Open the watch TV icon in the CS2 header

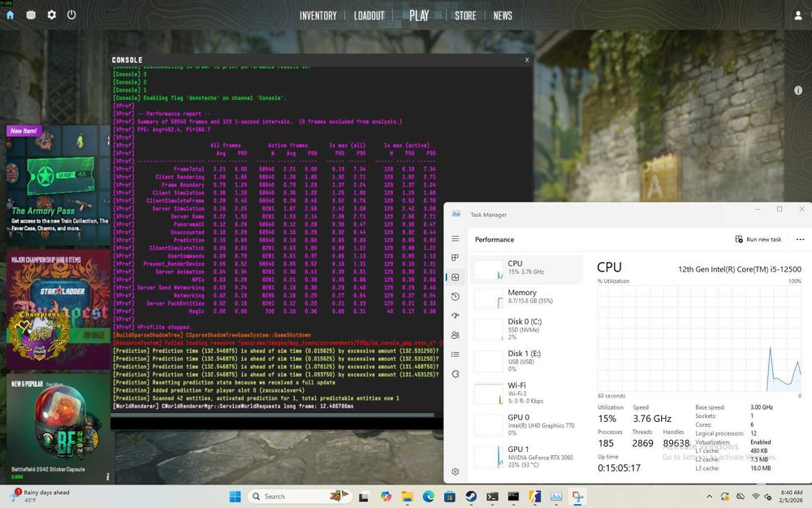[x=31, y=15]
